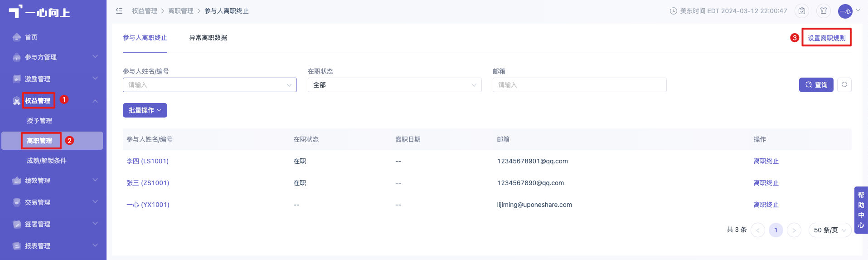Go to the previous page arrow
868x260 pixels.
(758, 230)
